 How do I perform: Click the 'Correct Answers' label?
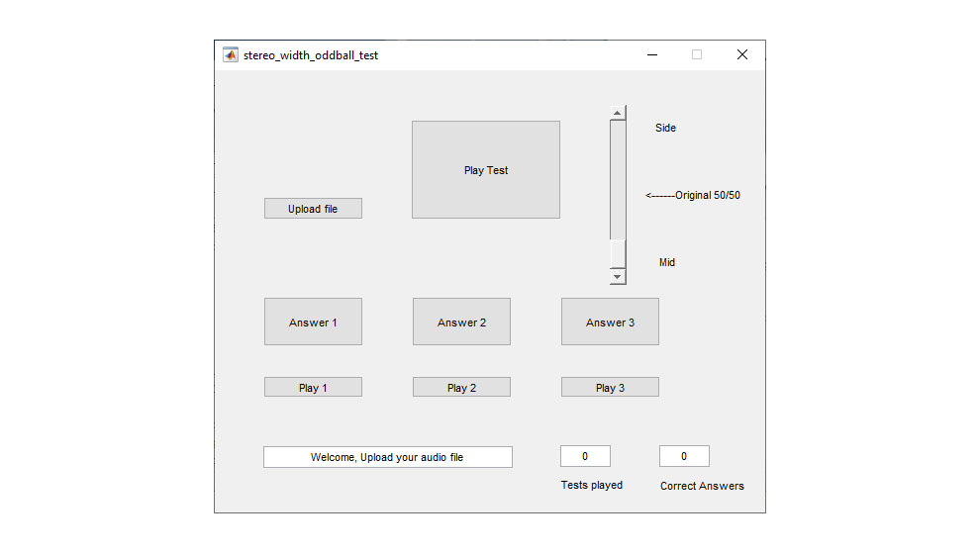pos(702,486)
